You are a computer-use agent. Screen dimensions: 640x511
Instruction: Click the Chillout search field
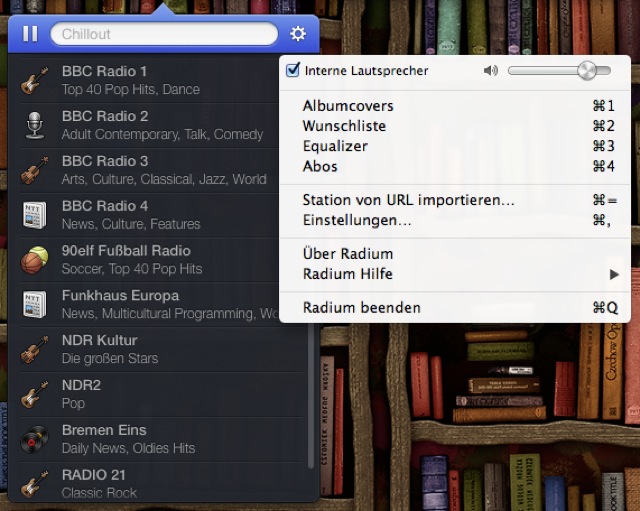pyautogui.click(x=164, y=34)
